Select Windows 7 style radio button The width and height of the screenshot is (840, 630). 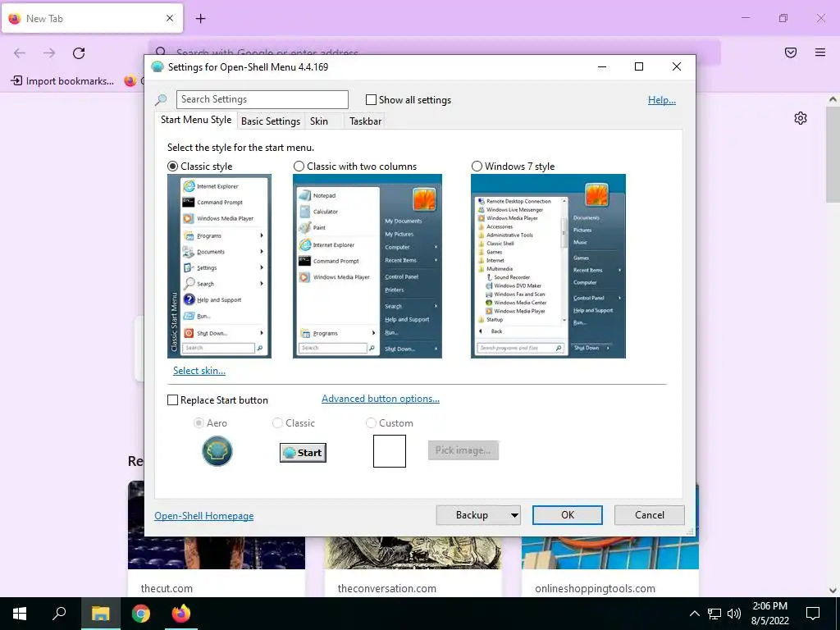(x=477, y=167)
